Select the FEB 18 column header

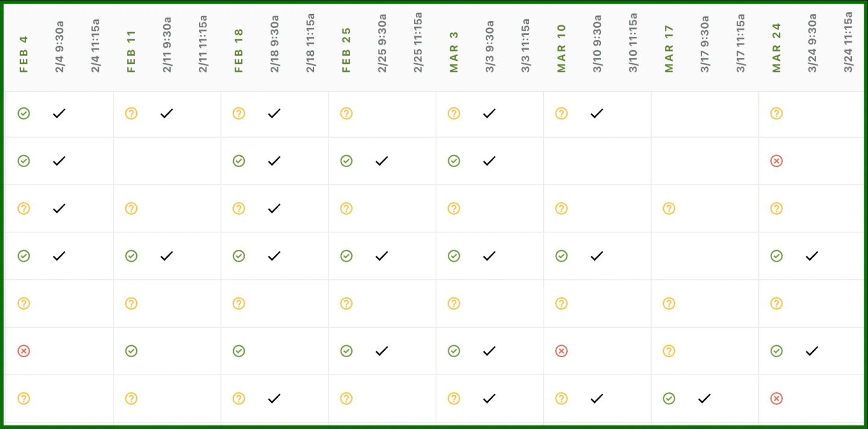pyautogui.click(x=239, y=51)
